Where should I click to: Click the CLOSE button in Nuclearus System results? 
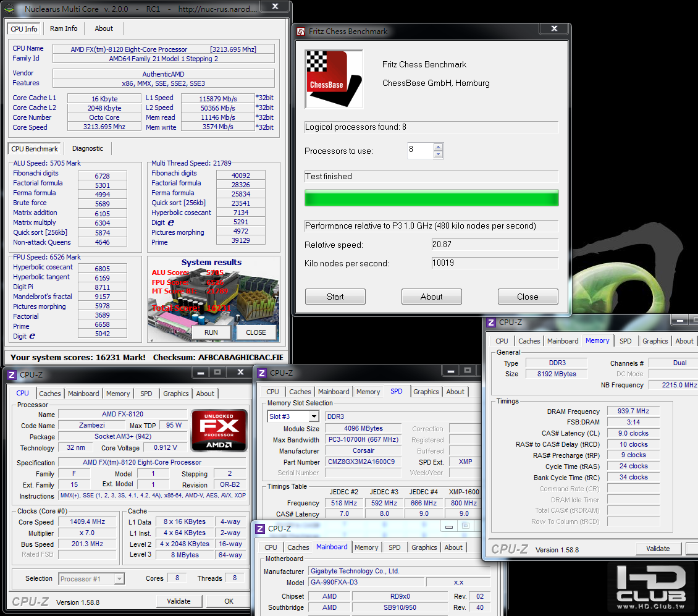coord(256,333)
